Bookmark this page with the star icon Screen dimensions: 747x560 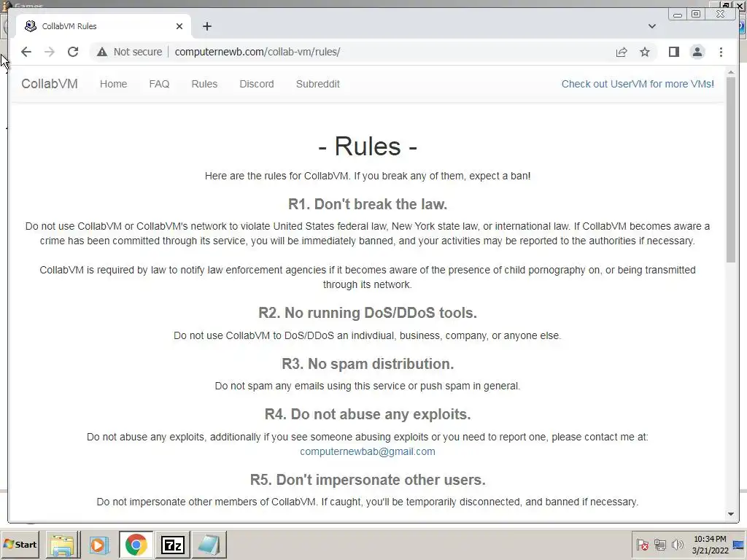pos(645,52)
